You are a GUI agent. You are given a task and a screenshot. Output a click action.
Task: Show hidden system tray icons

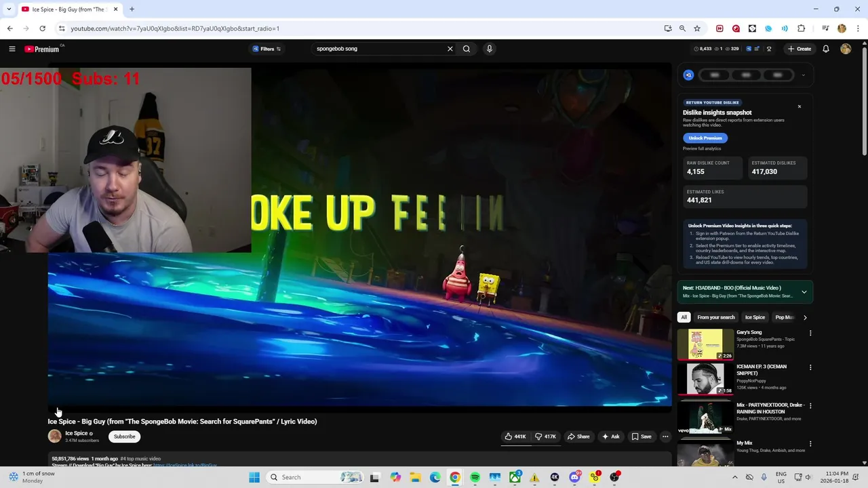coord(734,477)
